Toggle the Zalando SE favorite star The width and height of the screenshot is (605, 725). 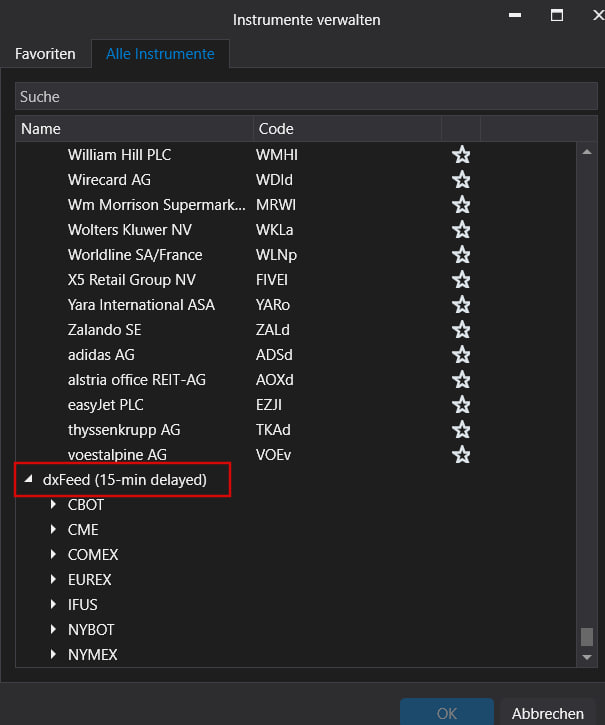(x=461, y=330)
